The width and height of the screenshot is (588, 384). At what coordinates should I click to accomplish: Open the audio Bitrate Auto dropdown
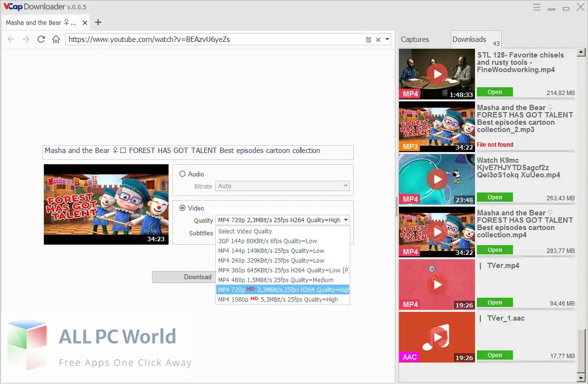click(x=283, y=186)
